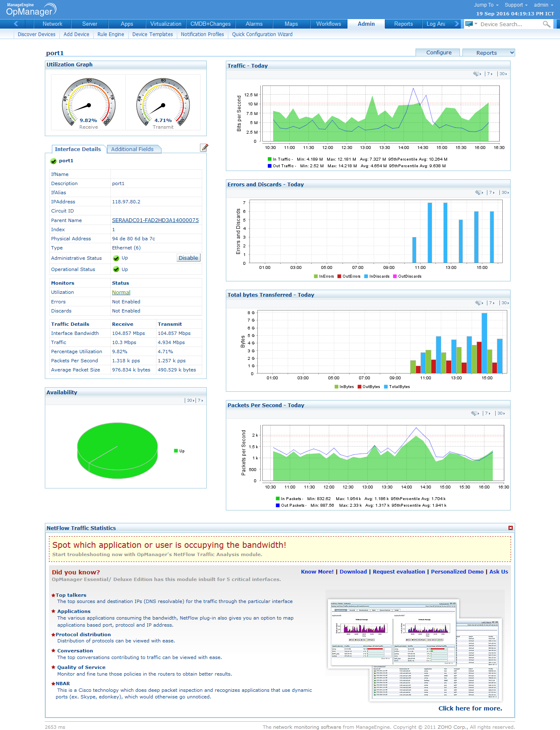Show 30-day view for Total bytes Transferred
The image size is (560, 730).
504,303
